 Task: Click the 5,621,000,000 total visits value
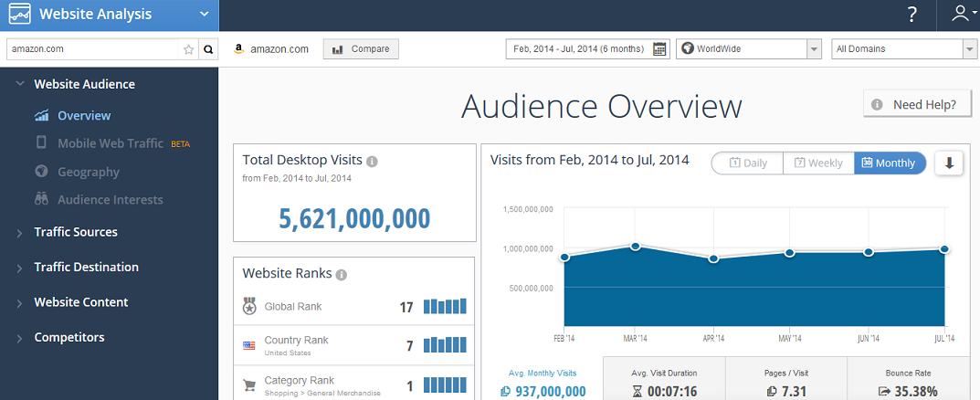(354, 219)
